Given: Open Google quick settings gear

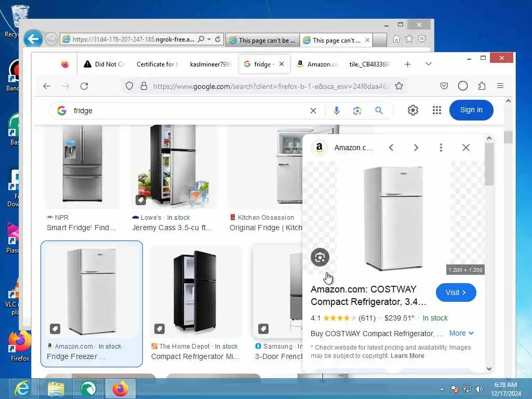Looking at the screenshot, I should click(413, 110).
